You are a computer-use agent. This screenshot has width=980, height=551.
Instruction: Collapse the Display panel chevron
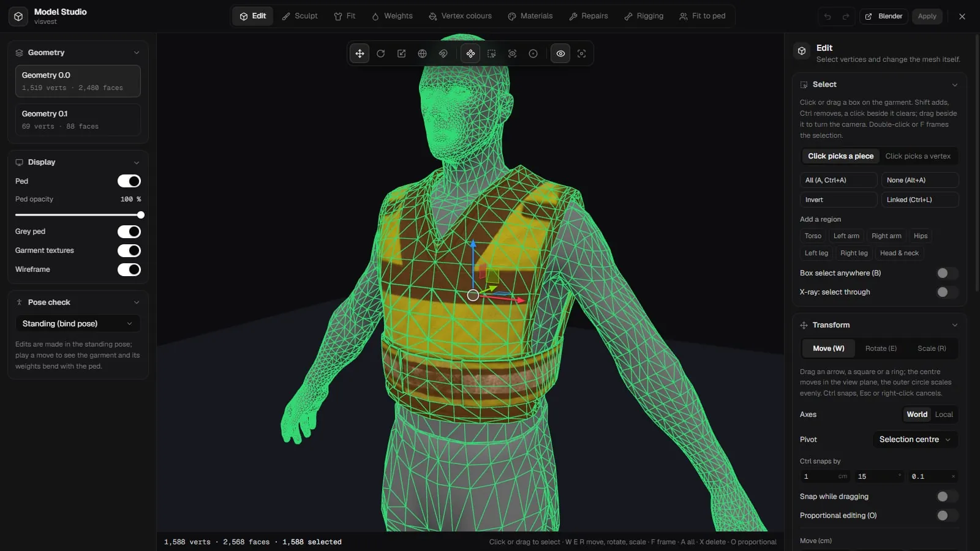[x=137, y=162]
